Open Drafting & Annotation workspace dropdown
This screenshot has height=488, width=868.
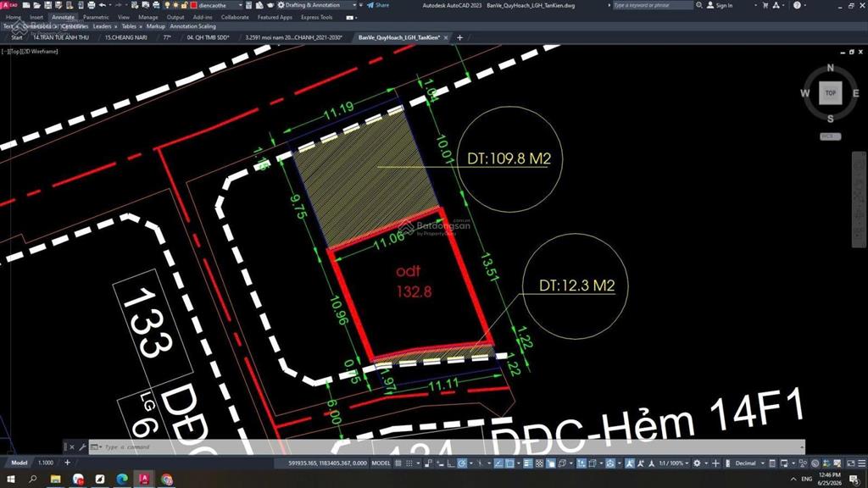[x=354, y=5]
